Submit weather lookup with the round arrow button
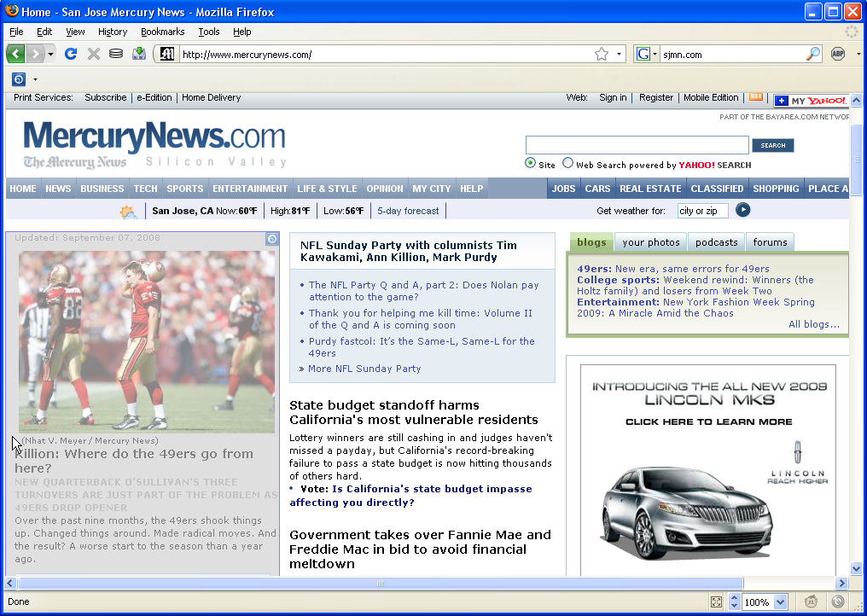The width and height of the screenshot is (867, 616). (x=742, y=210)
